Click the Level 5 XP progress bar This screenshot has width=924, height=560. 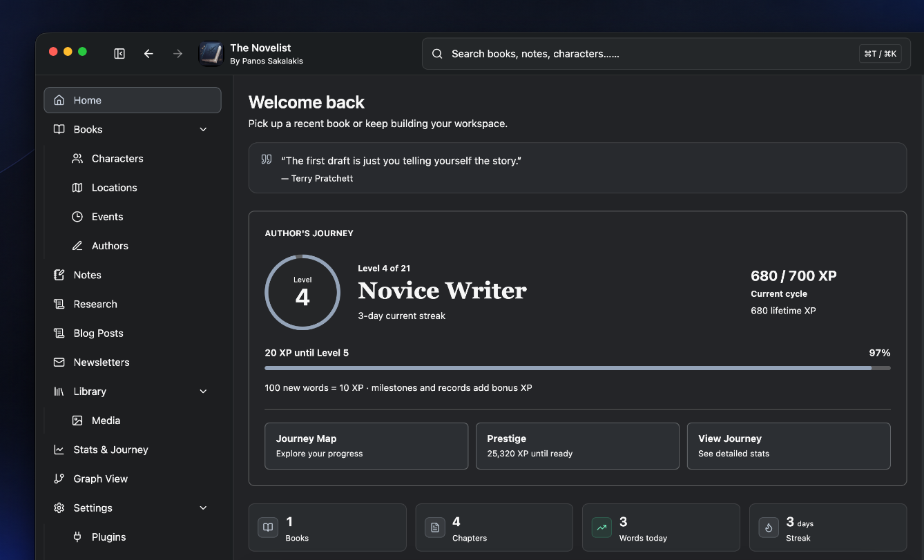click(577, 368)
